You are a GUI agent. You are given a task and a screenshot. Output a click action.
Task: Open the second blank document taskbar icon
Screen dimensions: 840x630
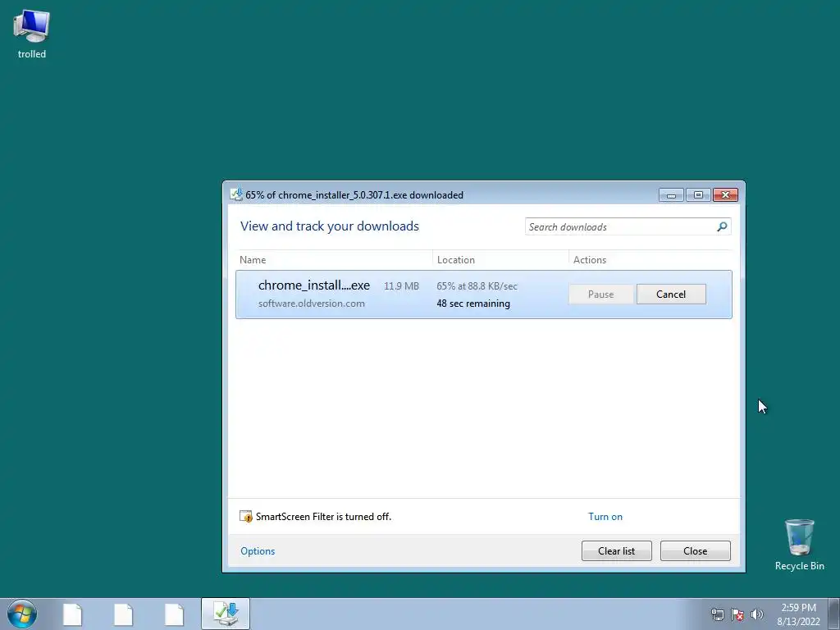coord(124,614)
